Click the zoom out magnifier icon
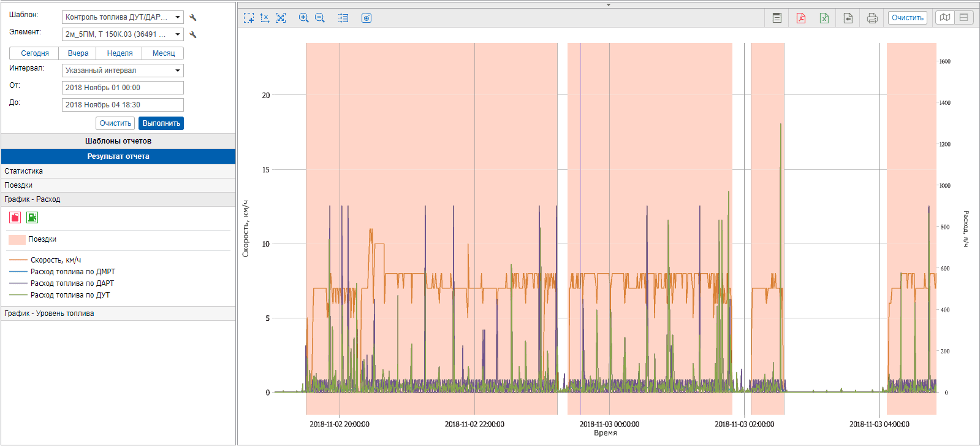Screen dimensions: 980x446 tap(320, 18)
